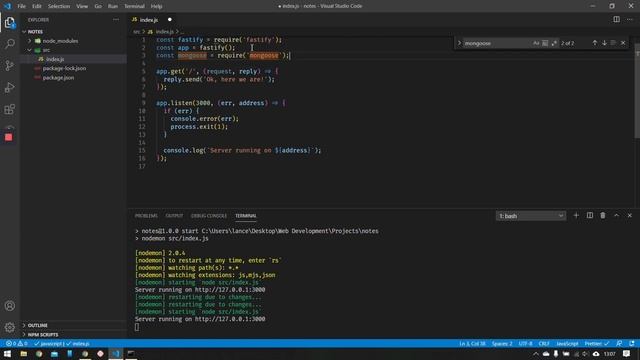This screenshot has width=640, height=360.
Task: Open File Explorer from the taskbar
Action: 24,354
